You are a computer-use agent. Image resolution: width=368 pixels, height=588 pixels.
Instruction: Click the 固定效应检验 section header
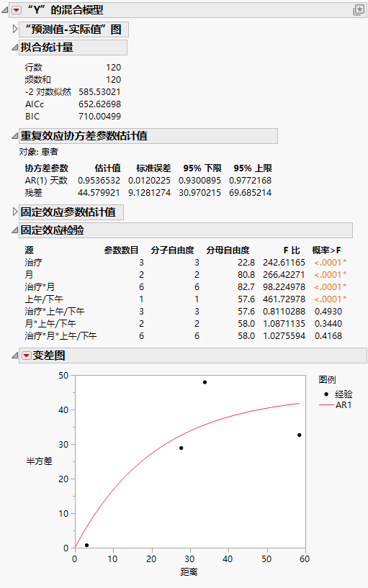[x=186, y=230]
